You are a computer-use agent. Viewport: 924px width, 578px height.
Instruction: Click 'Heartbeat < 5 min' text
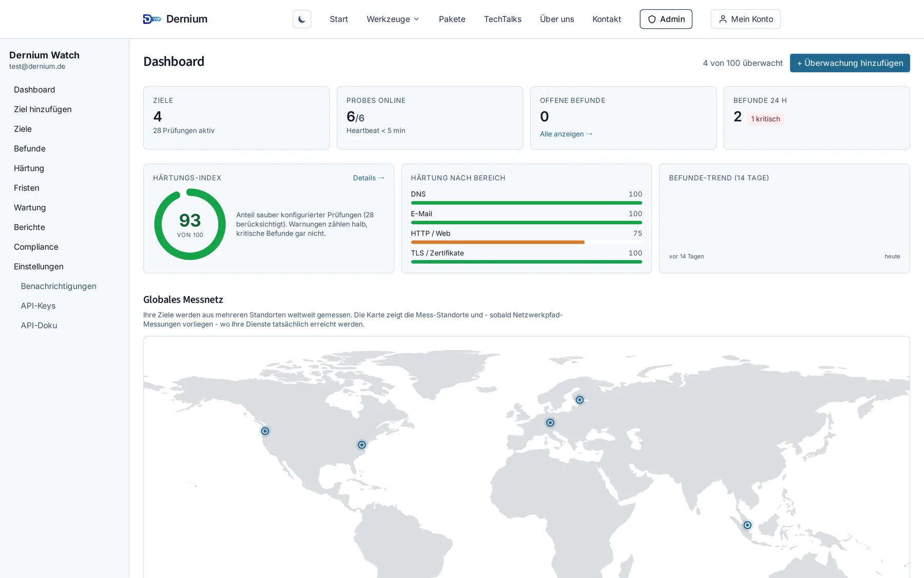pyautogui.click(x=376, y=130)
